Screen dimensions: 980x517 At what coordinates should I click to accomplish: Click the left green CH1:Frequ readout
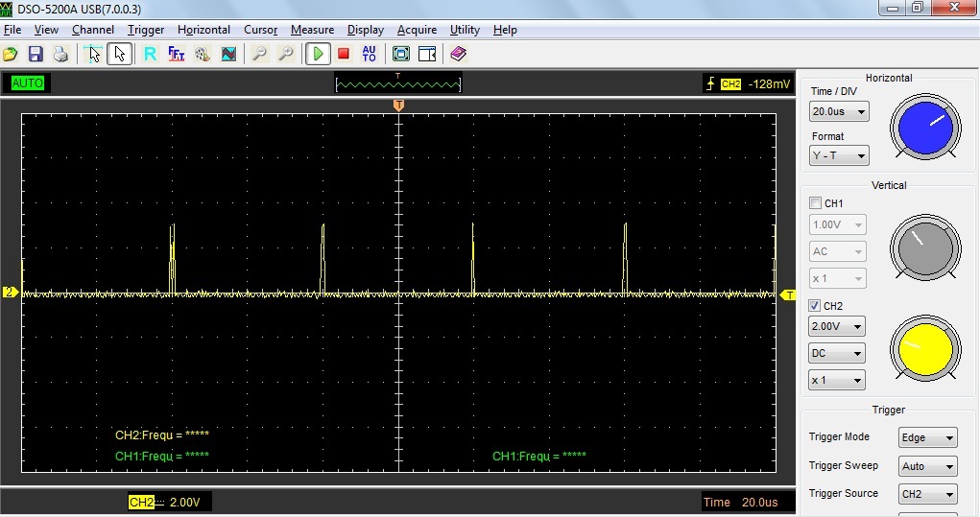point(162,456)
